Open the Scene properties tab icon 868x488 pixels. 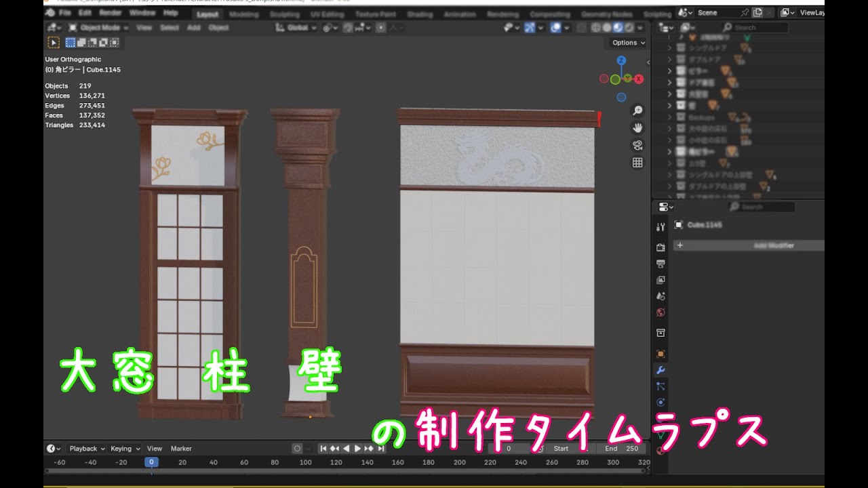click(660, 296)
